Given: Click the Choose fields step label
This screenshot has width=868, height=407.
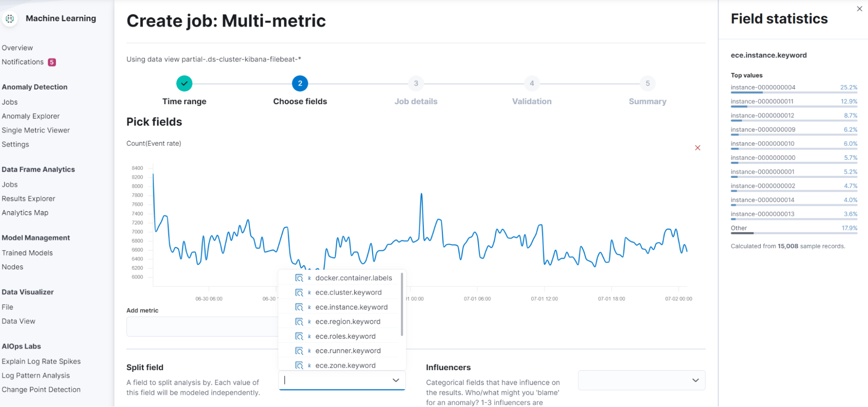Looking at the screenshot, I should point(300,101).
